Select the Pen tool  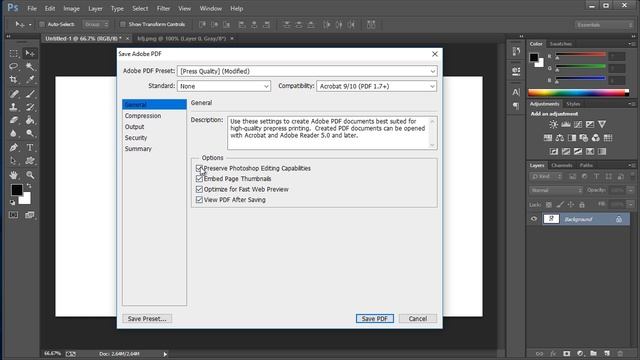point(13,147)
